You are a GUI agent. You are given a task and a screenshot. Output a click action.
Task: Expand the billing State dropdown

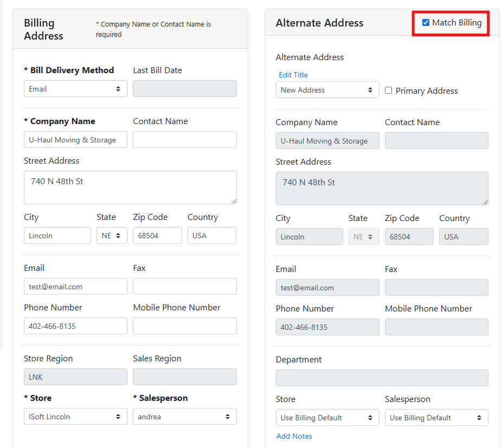click(x=111, y=236)
